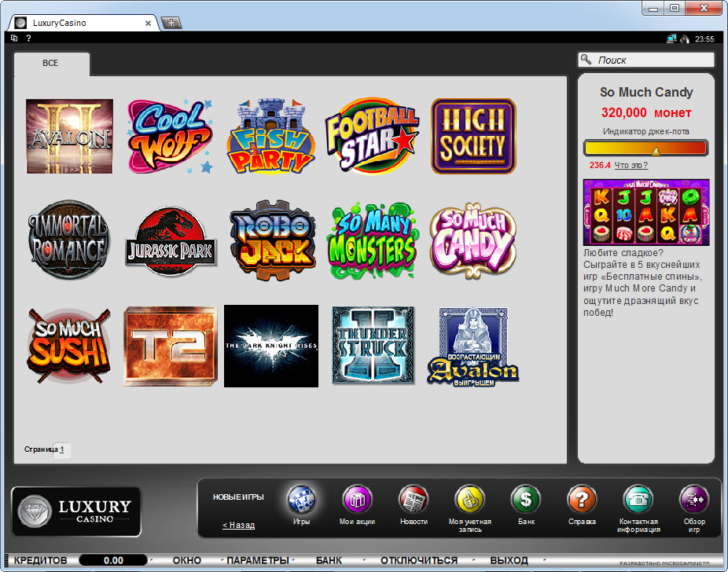Click the Luxury Casino logo
728x572 pixels.
[x=76, y=511]
